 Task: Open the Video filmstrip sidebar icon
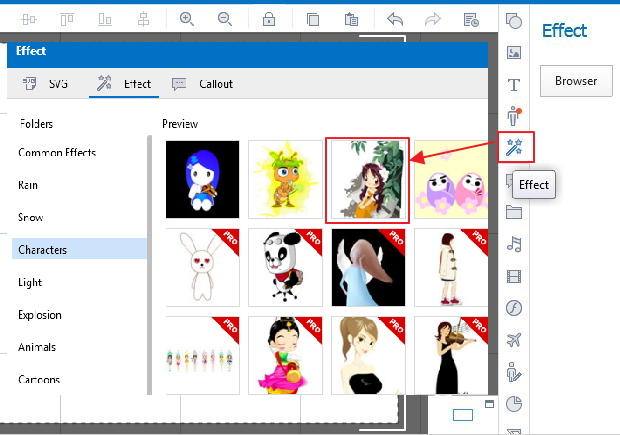[x=514, y=276]
